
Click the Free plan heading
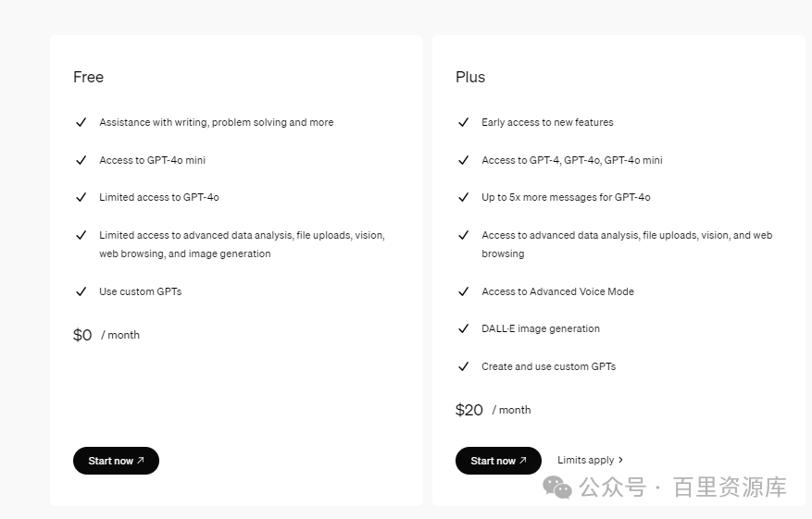tap(89, 77)
